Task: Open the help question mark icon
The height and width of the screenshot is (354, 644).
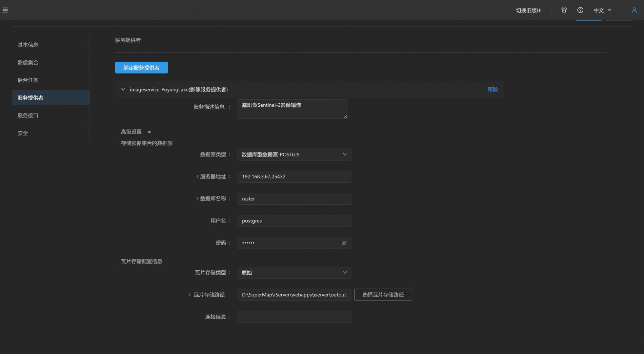Action: [x=580, y=10]
